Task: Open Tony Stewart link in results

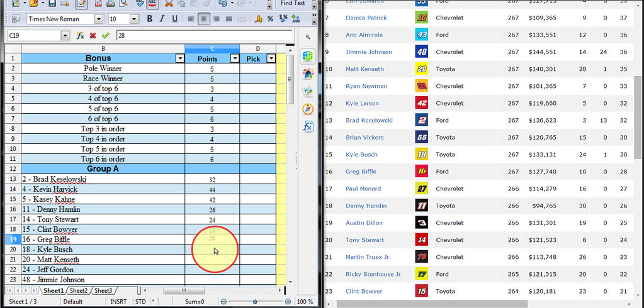Action: pos(364,240)
